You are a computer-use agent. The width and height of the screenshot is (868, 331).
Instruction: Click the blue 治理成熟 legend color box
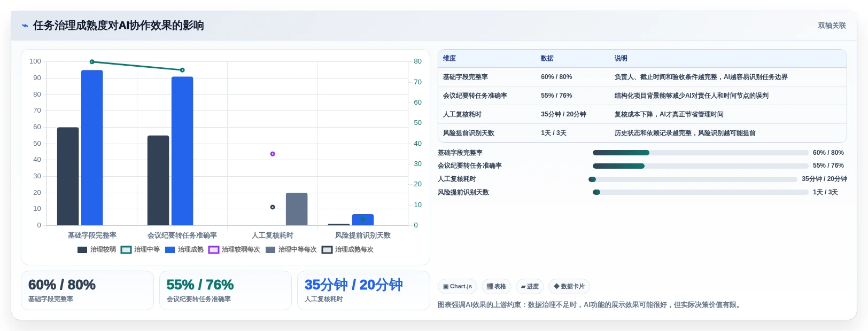click(x=170, y=250)
